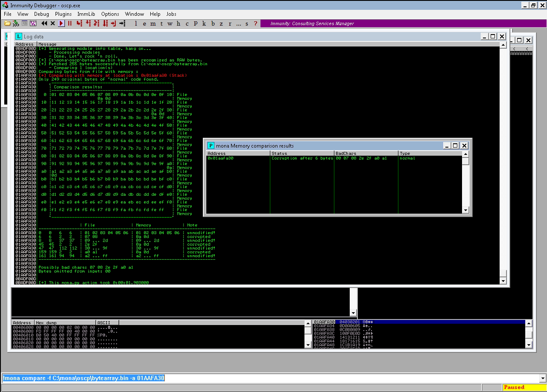
Task: Open CPU window with 'c' button
Action: click(187, 23)
